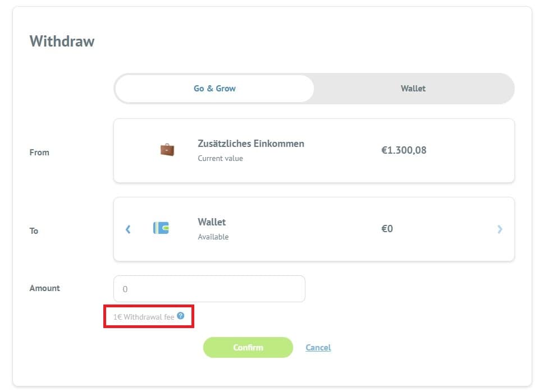
Task: Show next destination with right chevron
Action: pyautogui.click(x=500, y=229)
